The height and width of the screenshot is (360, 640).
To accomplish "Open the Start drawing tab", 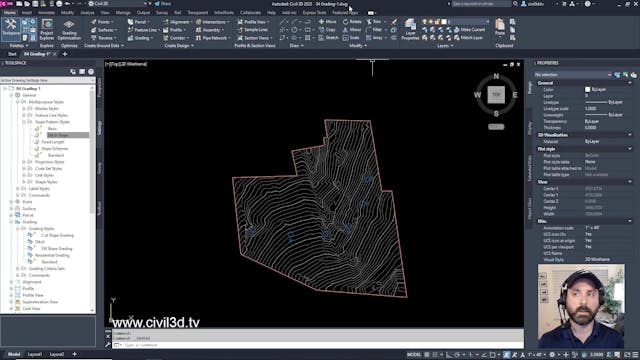I will click(x=12, y=54).
